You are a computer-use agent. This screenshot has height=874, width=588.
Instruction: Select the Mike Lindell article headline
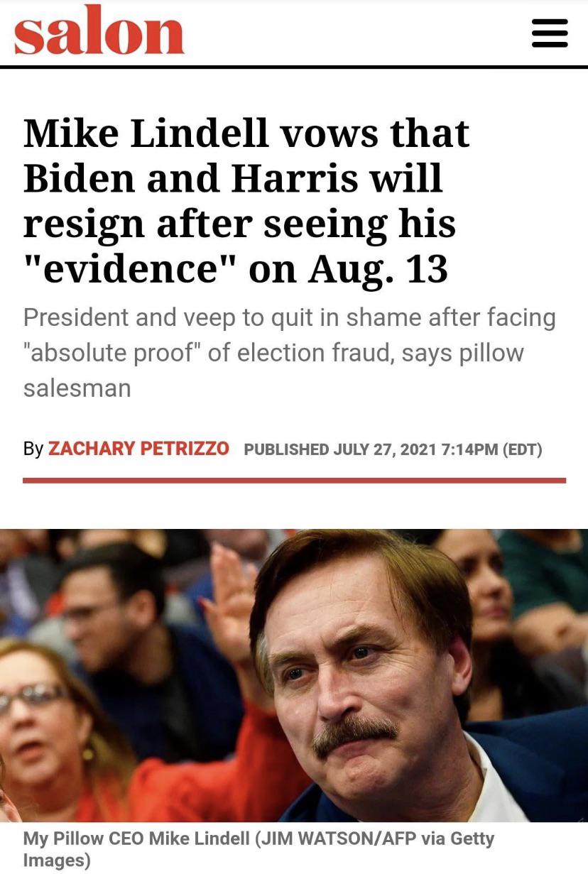pyautogui.click(x=246, y=200)
